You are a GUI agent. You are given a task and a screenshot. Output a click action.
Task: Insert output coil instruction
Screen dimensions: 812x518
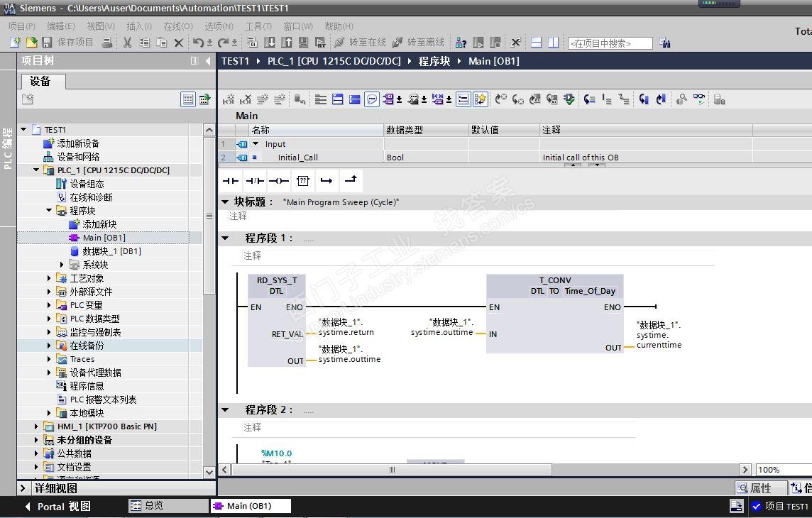[x=279, y=181]
